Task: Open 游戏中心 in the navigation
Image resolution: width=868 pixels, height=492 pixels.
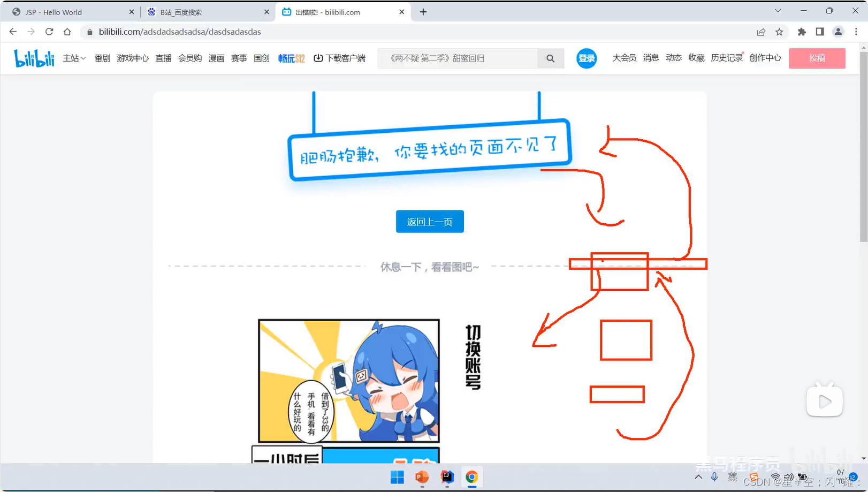Action: pos(133,58)
